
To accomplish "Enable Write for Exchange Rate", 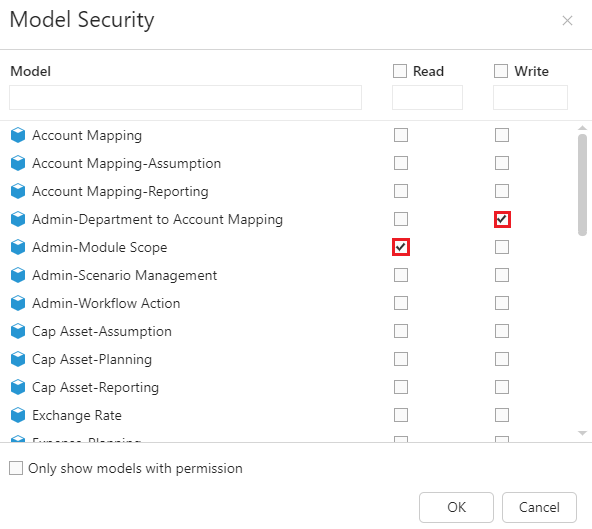I will (502, 415).
